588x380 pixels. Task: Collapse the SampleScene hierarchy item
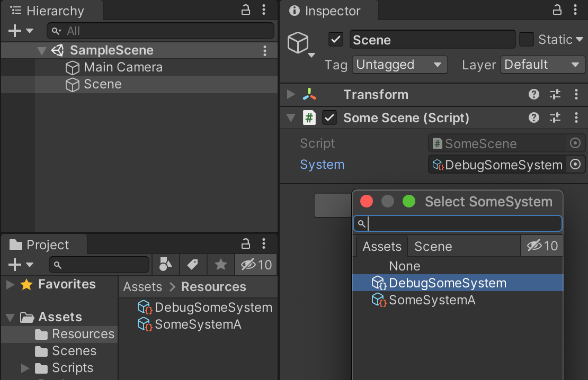pyautogui.click(x=41, y=50)
